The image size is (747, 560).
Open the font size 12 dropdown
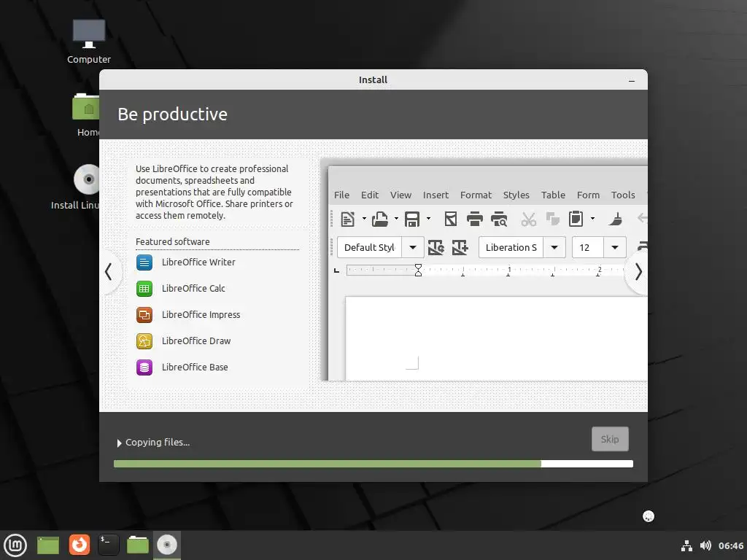coord(614,248)
